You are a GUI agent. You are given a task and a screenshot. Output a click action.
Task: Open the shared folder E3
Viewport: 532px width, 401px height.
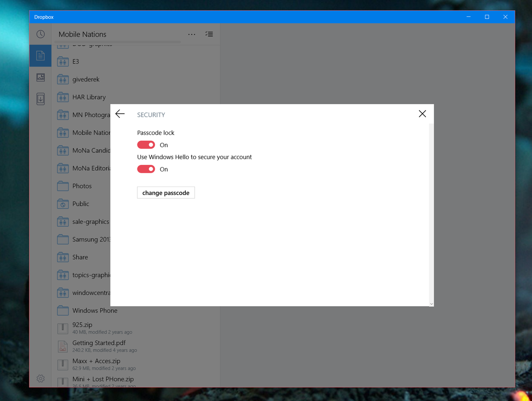click(77, 61)
